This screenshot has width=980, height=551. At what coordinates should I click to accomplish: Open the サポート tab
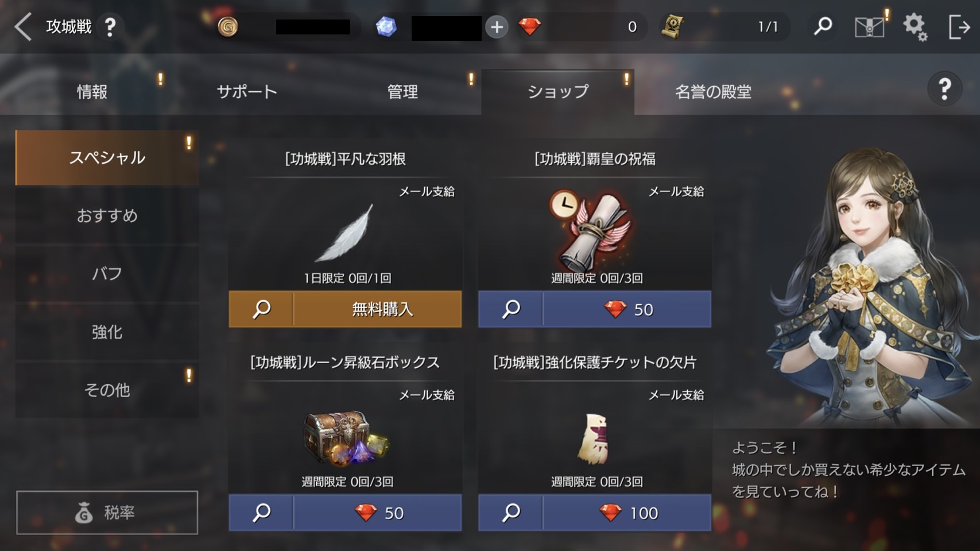pyautogui.click(x=247, y=92)
